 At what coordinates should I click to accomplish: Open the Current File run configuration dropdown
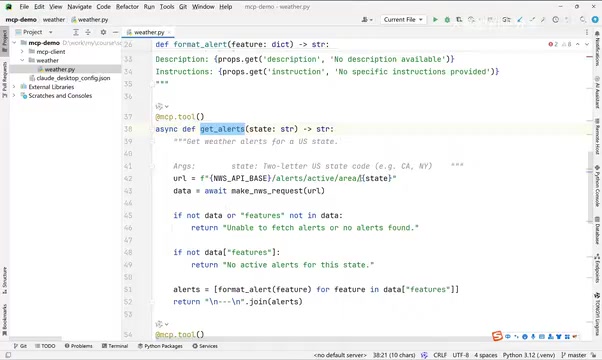pyautogui.click(x=403, y=20)
